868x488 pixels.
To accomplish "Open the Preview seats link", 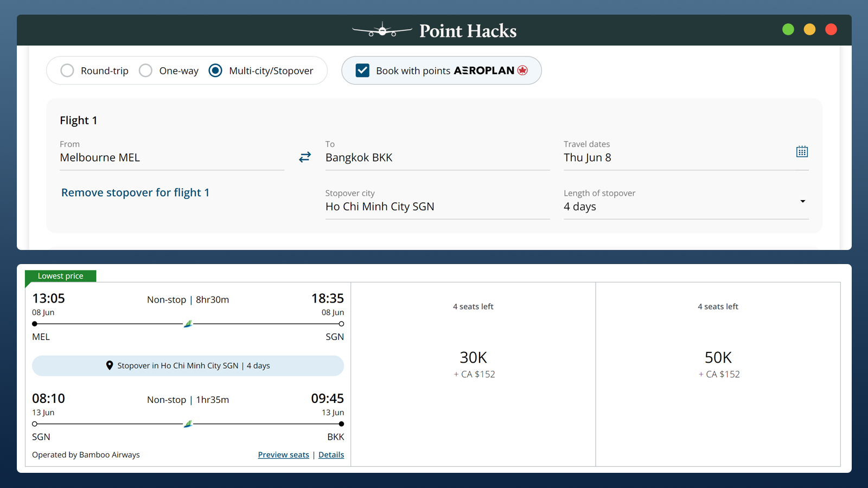I will point(283,454).
